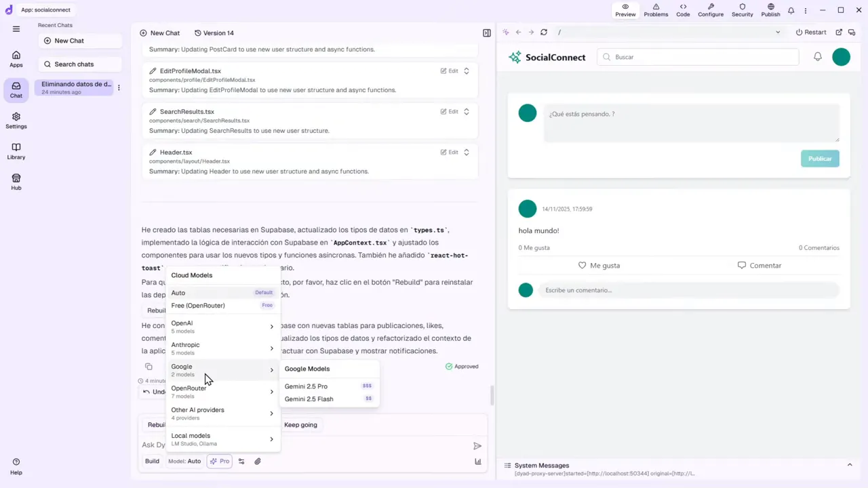Screen dimensions: 868x488
Task: Refresh the app preview with the reload icon
Action: [x=543, y=32]
